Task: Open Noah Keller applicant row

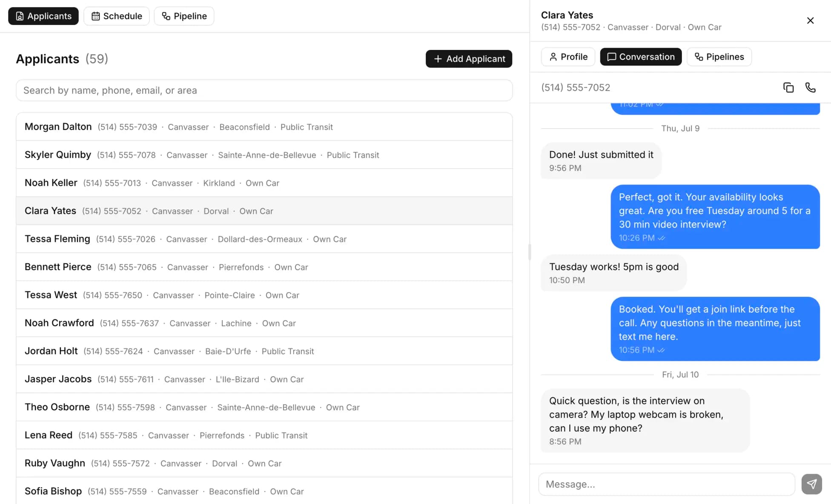Action: (x=264, y=183)
